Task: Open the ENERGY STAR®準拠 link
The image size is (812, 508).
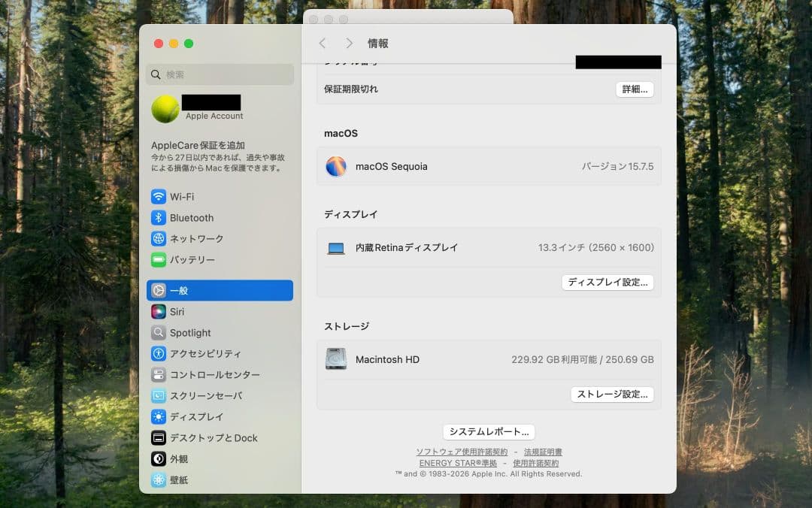Action: (458, 463)
